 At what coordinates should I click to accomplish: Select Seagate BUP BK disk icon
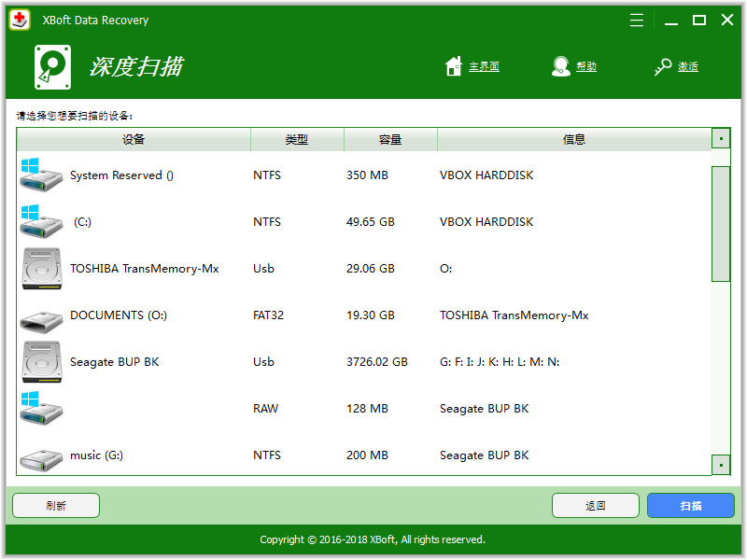pos(42,361)
